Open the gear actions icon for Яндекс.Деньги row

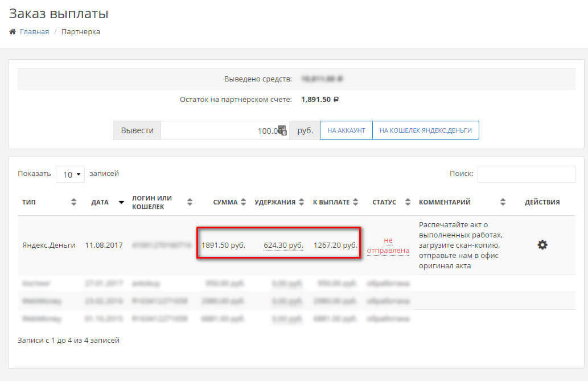[542, 244]
